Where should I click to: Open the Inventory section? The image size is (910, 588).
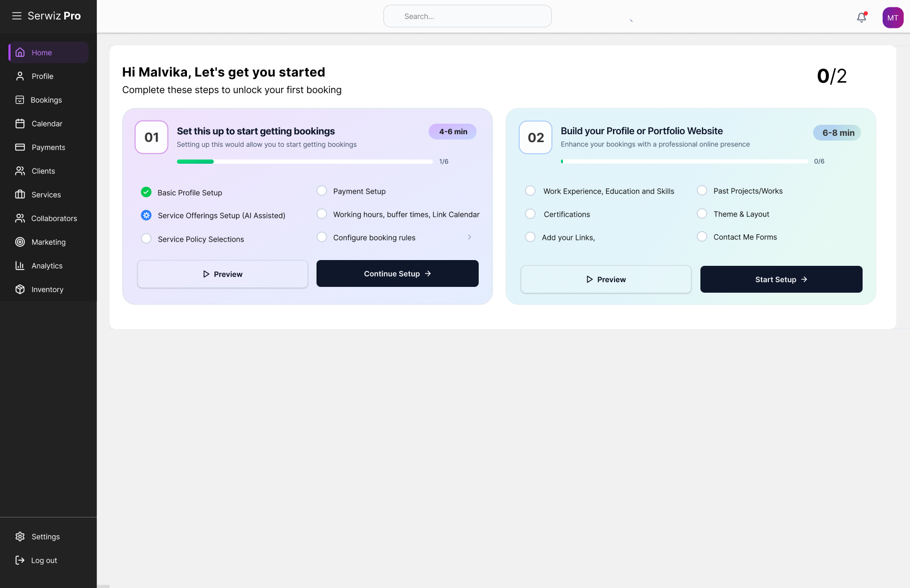(47, 289)
